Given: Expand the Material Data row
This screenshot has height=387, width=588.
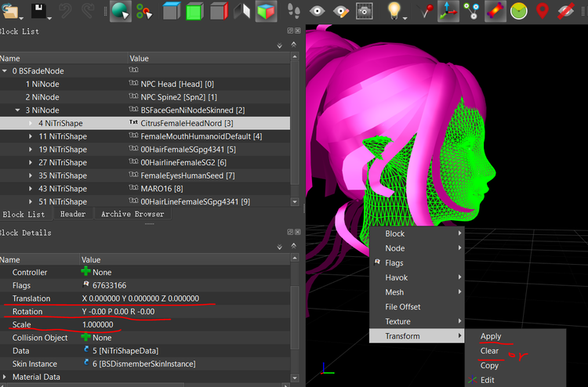Looking at the screenshot, I should [5, 377].
